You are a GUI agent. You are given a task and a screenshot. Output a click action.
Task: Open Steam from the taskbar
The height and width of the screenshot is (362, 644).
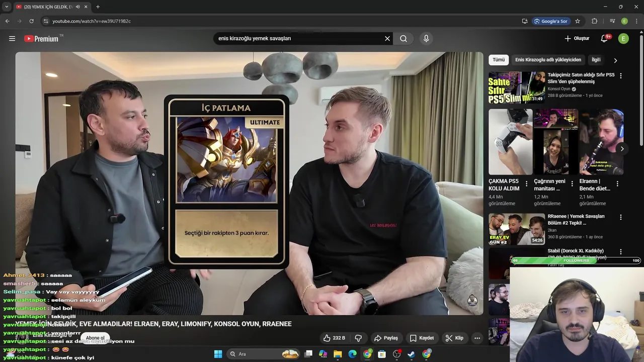click(411, 354)
